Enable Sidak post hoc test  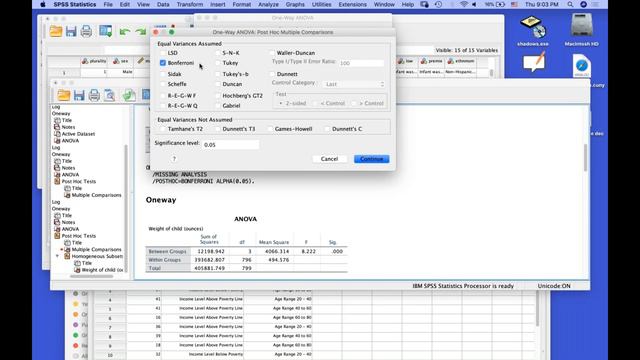(x=163, y=74)
